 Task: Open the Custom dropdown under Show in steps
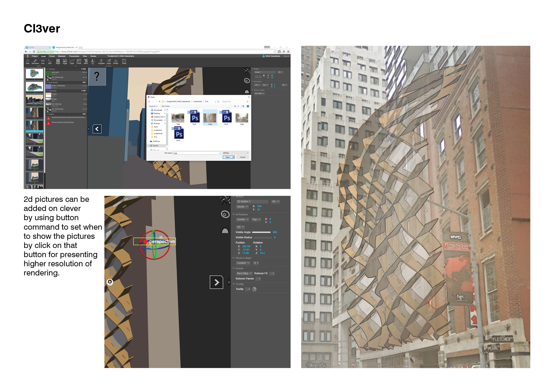243,263
